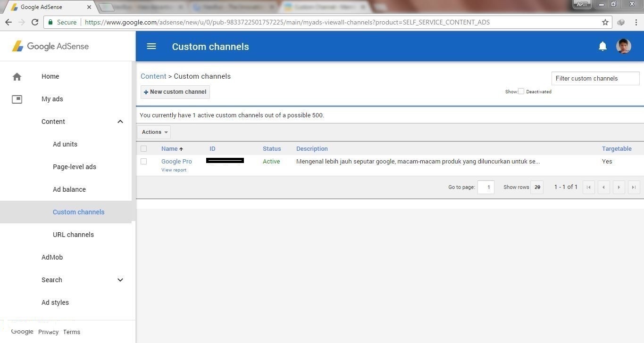Click Filter custom channels field
The width and height of the screenshot is (644, 343).
595,78
